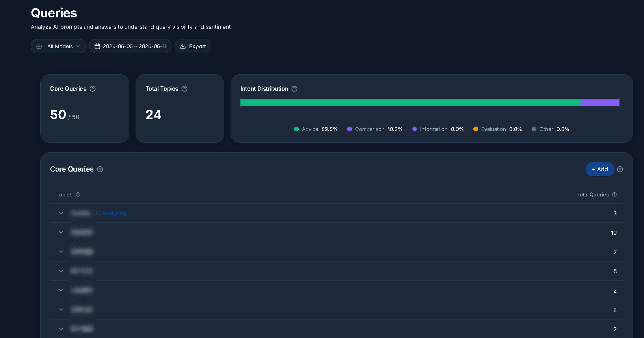Expand the topic row showing Analyzing...

click(x=61, y=213)
